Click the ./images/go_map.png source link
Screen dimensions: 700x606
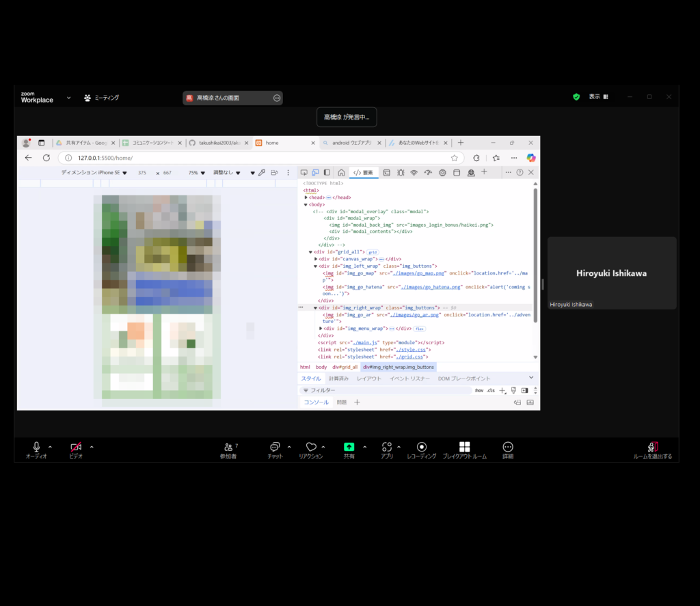[x=418, y=273]
